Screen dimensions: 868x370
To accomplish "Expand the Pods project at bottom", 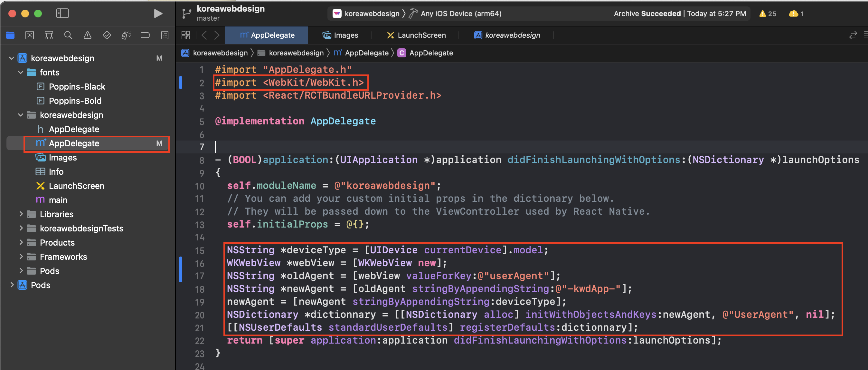I will pos(12,285).
